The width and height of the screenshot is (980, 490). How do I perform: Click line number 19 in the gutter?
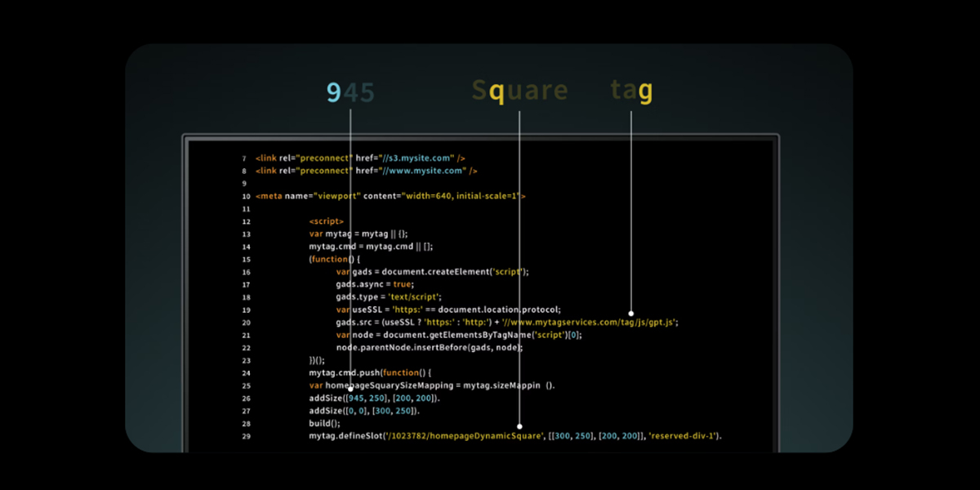[246, 310]
